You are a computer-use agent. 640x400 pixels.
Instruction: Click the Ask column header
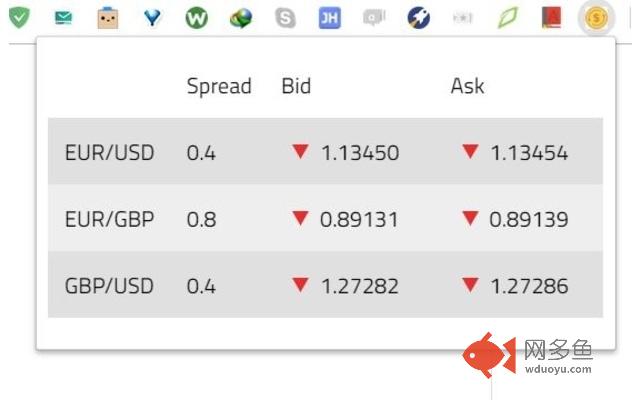pos(467,86)
